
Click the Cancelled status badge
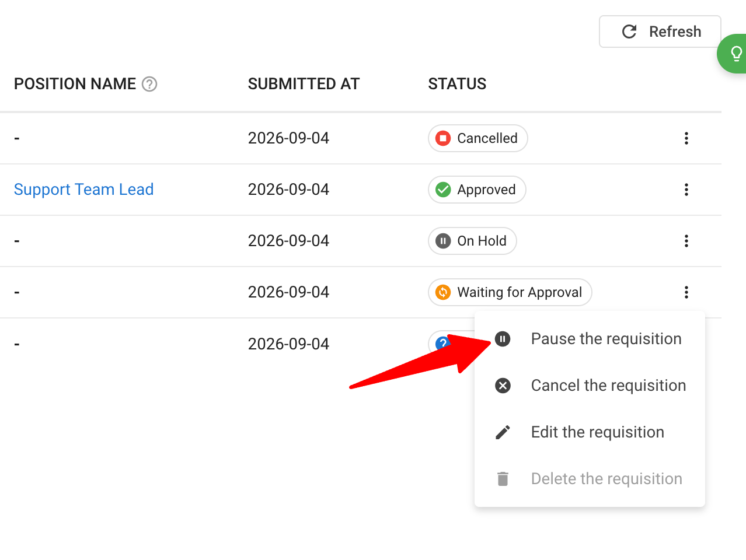click(478, 138)
